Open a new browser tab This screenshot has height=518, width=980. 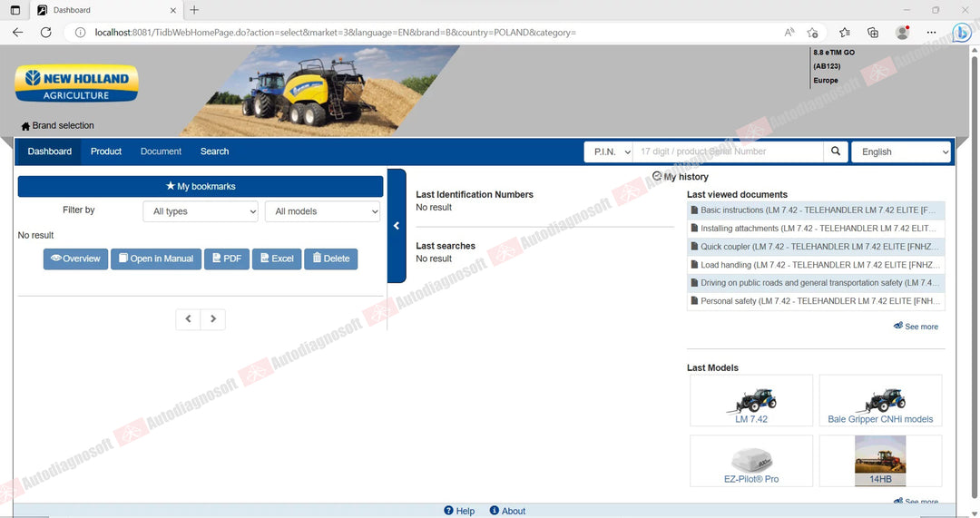[194, 10]
